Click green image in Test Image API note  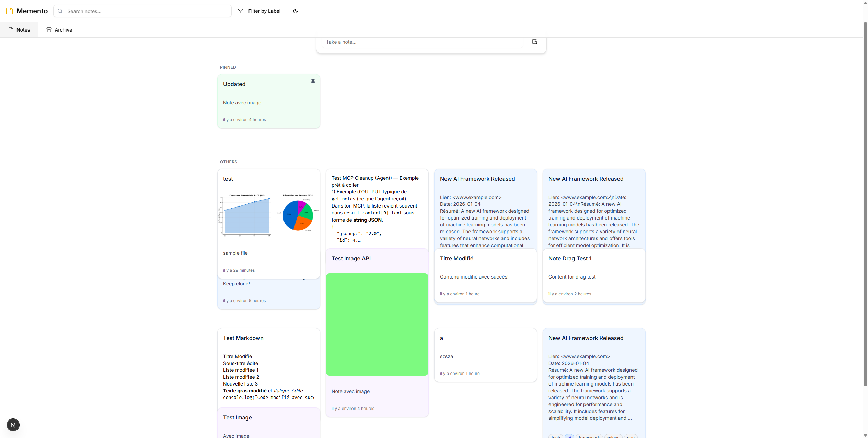click(x=377, y=324)
